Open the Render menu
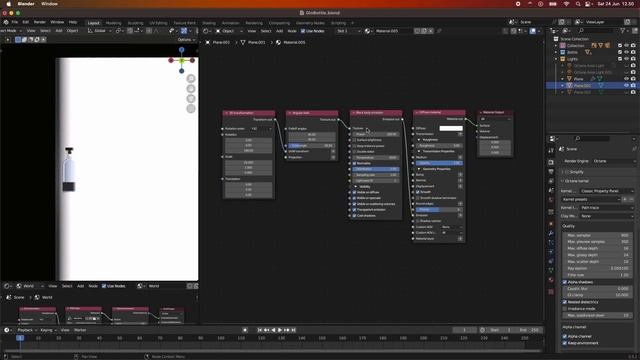The height and width of the screenshot is (360, 640). pos(40,22)
